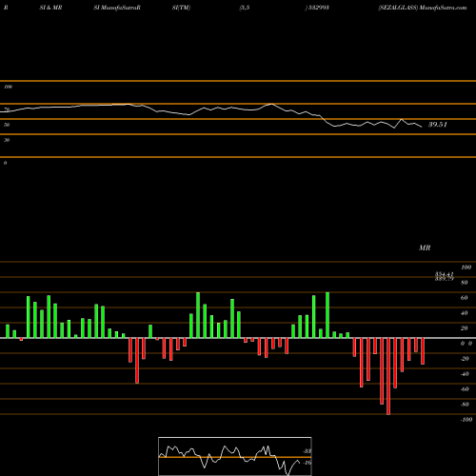Click the SI MunafaSutraR header text

(x=117, y=8)
